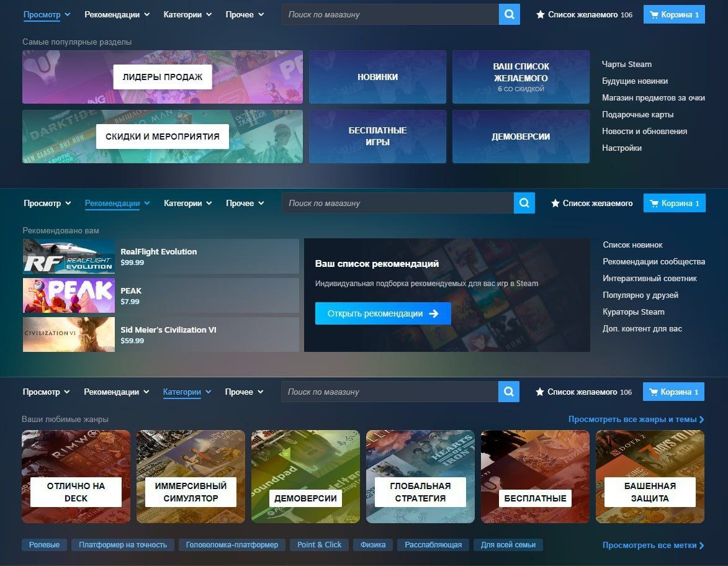Open the 'Иммерсивный симулятор' genre card
The width and height of the screenshot is (728, 566).
pyautogui.click(x=191, y=477)
